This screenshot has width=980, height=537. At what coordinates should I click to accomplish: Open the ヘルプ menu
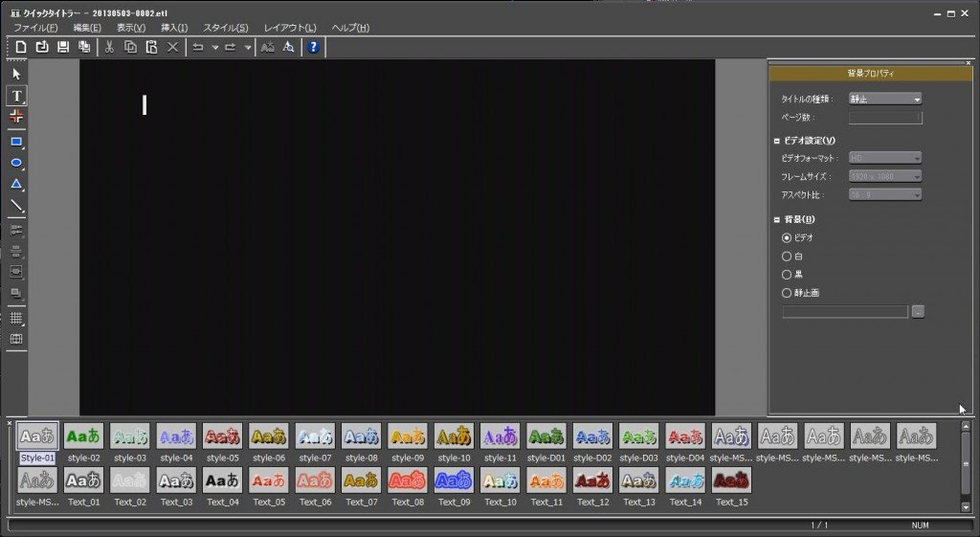pos(350,28)
